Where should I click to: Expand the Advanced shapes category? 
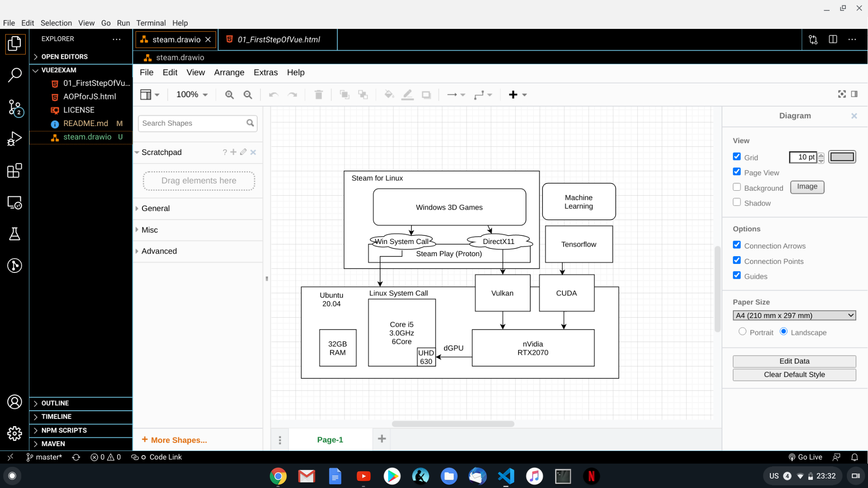point(159,251)
